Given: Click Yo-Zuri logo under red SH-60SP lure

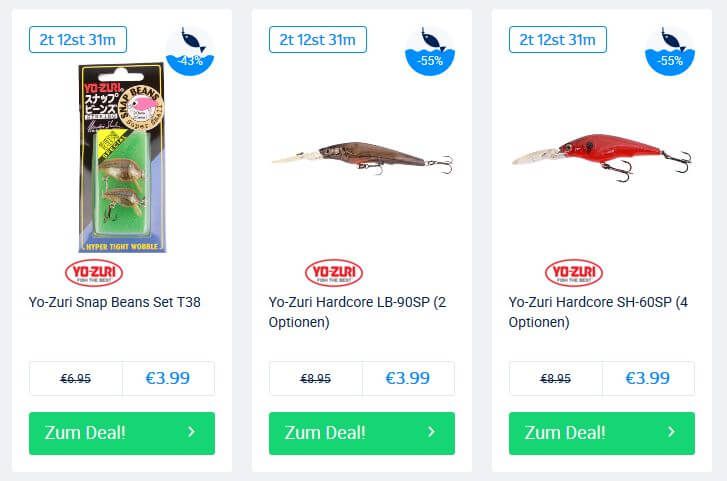Looking at the screenshot, I should coord(574,273).
